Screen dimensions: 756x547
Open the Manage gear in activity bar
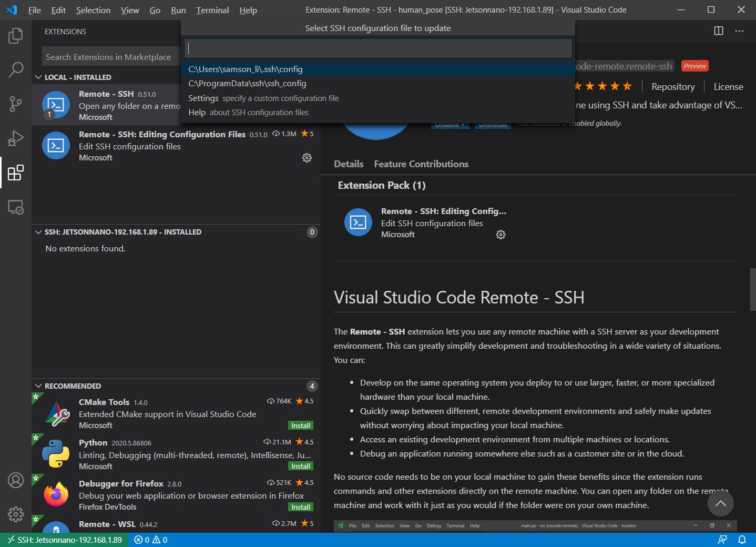pos(16,514)
